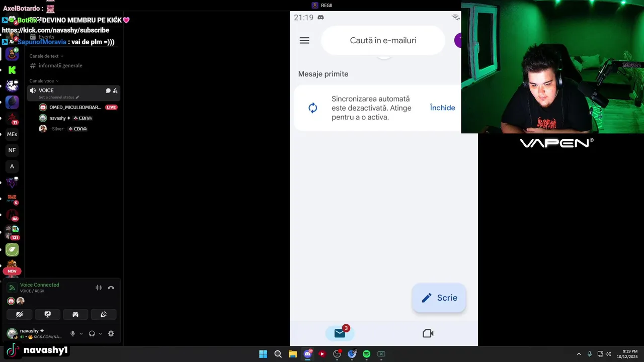Click the system tray microphone icon
The height and width of the screenshot is (362, 644).
point(590,354)
